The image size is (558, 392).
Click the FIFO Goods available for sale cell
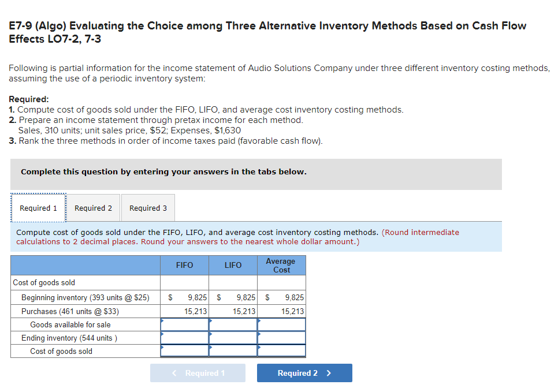click(184, 324)
